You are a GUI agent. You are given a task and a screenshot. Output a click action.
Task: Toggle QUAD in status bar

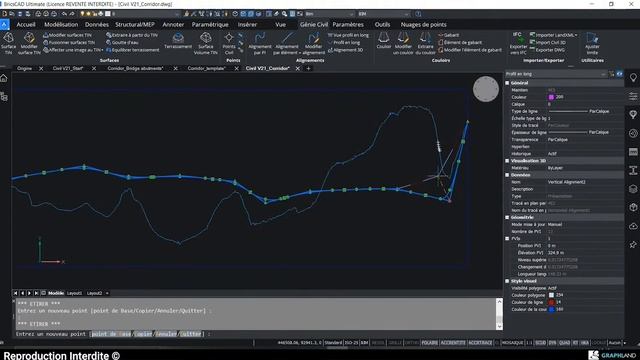pos(564,343)
